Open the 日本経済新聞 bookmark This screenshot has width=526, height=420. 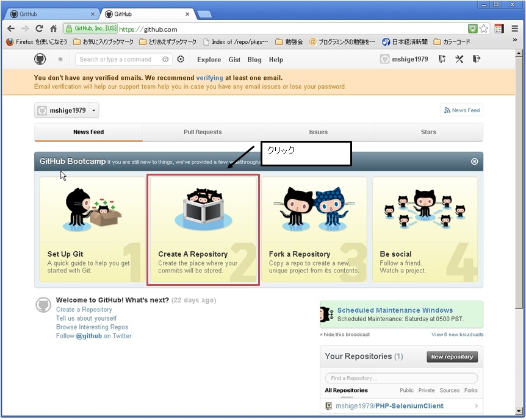(405, 42)
